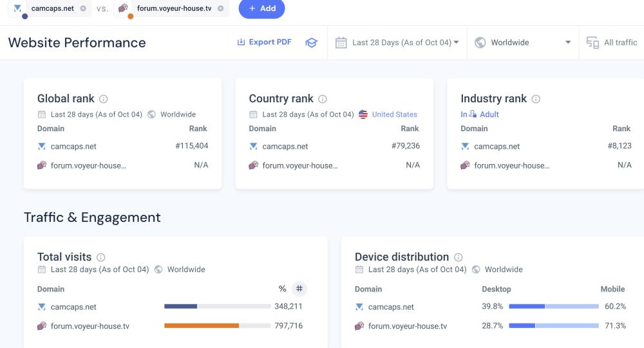Open the Last 28 Days date dropdown

[x=397, y=42]
